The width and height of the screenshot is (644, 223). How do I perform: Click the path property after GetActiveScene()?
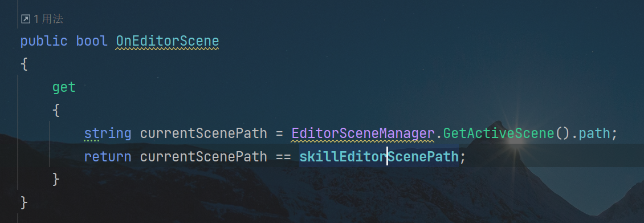pos(594,133)
